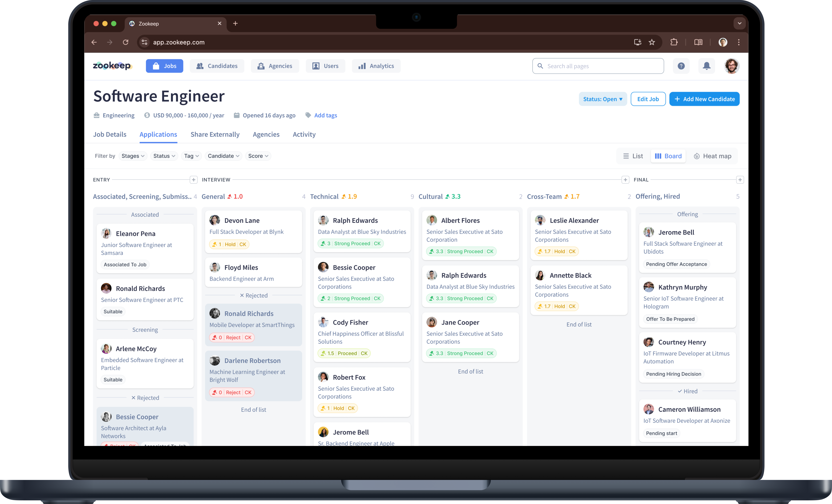Click the install app icon in address bar

(638, 42)
